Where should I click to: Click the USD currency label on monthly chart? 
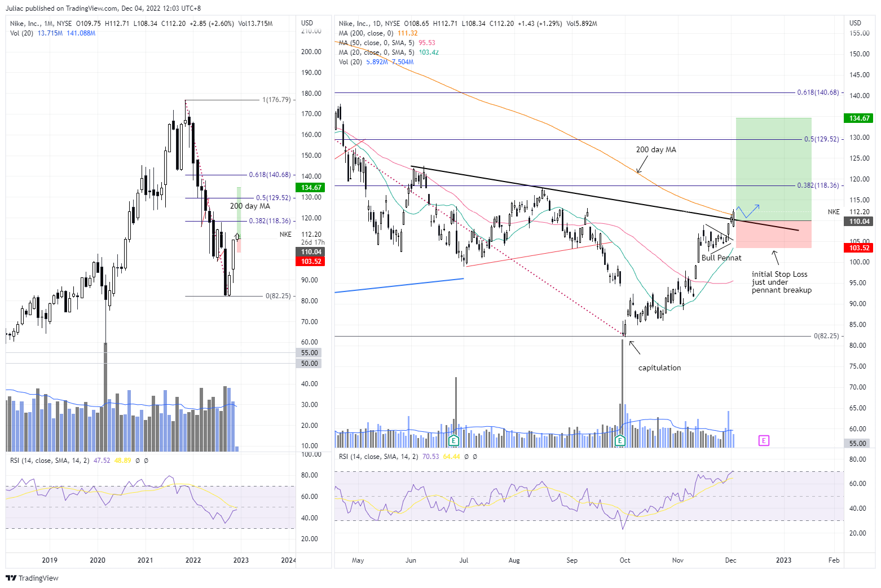307,23
